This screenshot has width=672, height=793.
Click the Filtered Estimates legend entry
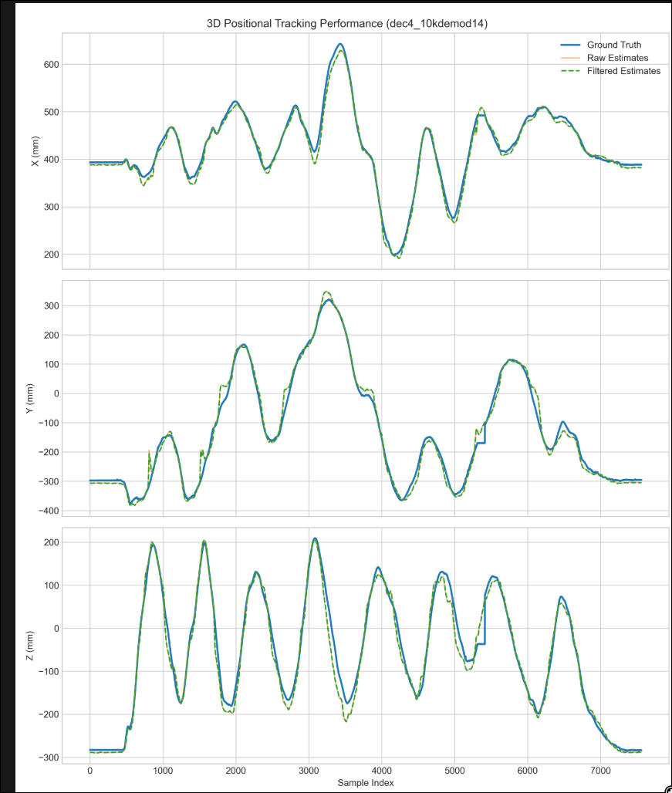click(623, 71)
